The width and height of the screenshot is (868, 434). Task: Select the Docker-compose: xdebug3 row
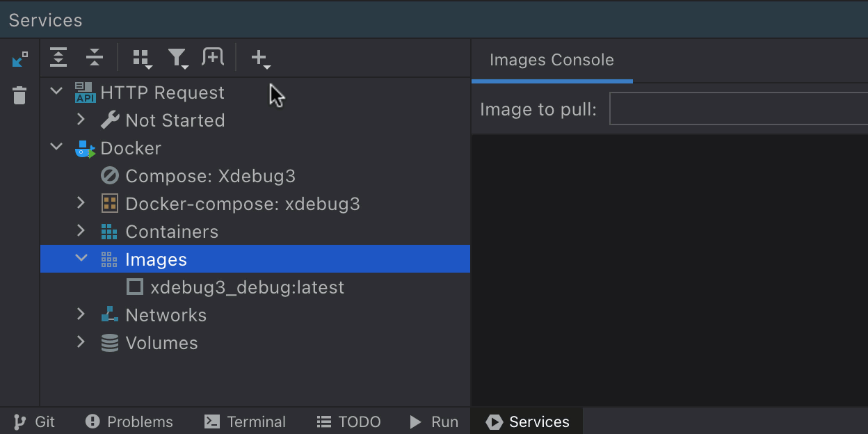coord(255,204)
